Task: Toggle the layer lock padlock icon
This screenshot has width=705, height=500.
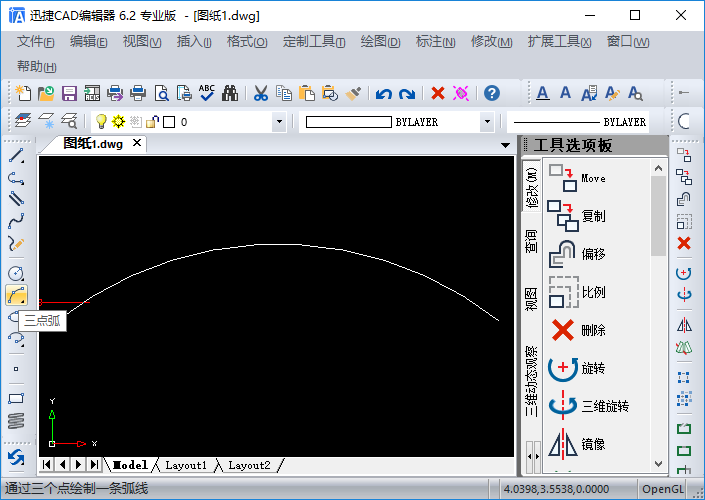Action: click(152, 121)
